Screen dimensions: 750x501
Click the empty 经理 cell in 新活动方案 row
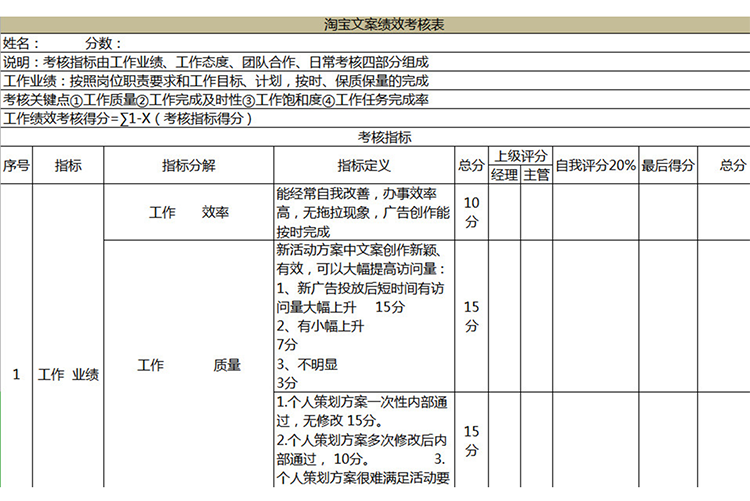coord(504,316)
